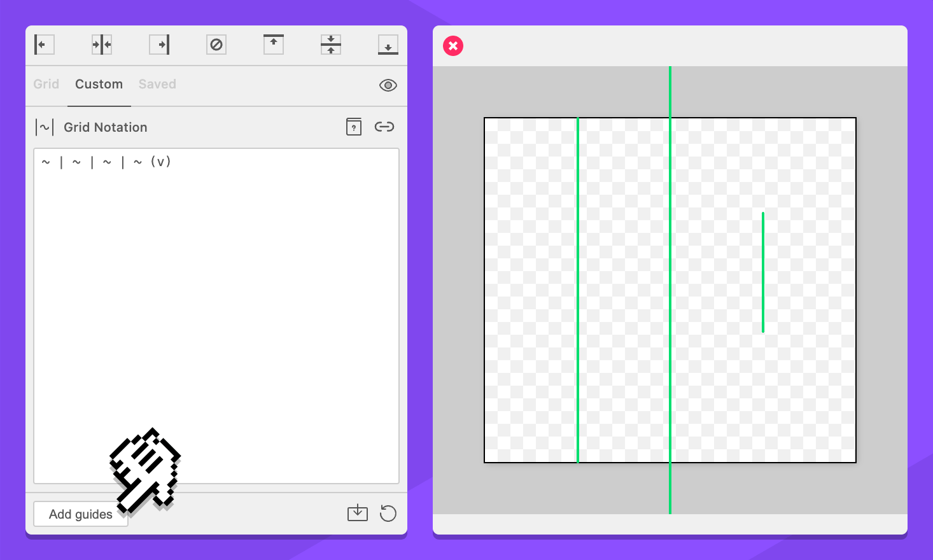933x560 pixels.
Task: Add guide at horizontal midpoint
Action: [x=331, y=45]
